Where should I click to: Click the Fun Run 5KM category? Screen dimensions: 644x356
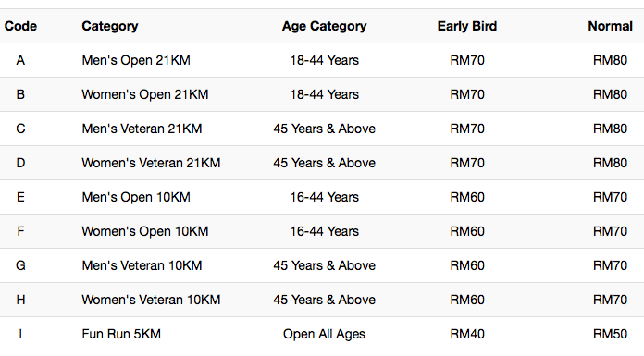121,334
